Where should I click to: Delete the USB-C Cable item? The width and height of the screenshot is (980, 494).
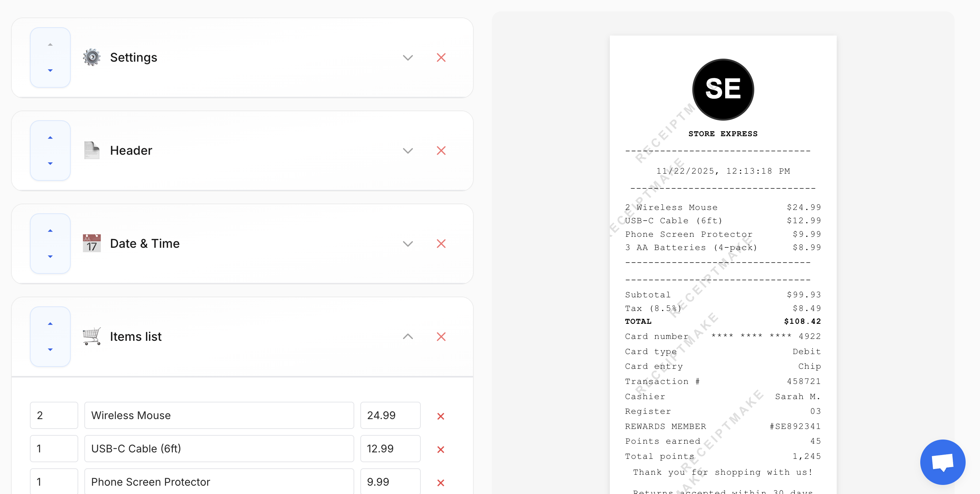point(440,449)
